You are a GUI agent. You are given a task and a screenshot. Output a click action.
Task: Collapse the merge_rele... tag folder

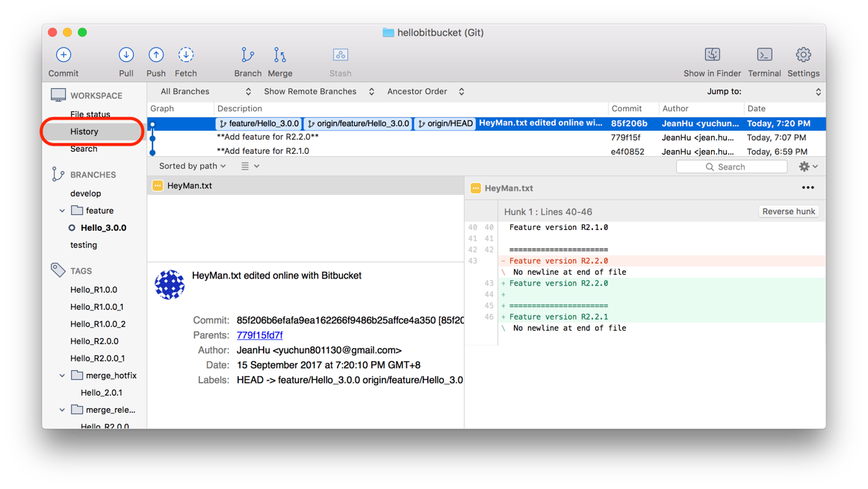[62, 410]
